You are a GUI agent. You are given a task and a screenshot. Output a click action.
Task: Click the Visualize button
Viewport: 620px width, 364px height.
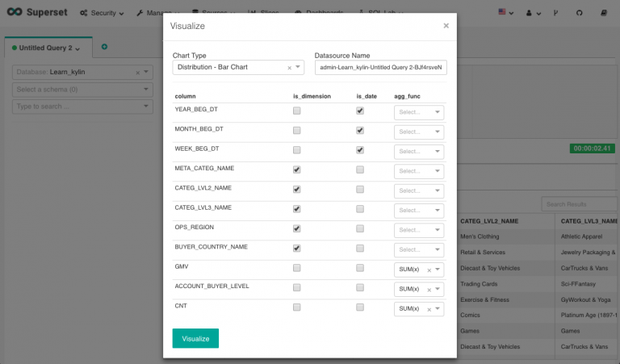click(x=195, y=338)
